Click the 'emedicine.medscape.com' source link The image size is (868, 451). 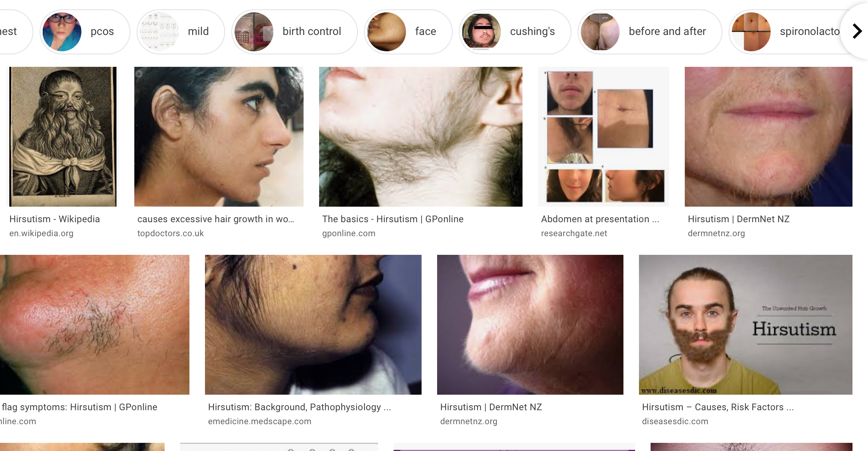coord(260,421)
